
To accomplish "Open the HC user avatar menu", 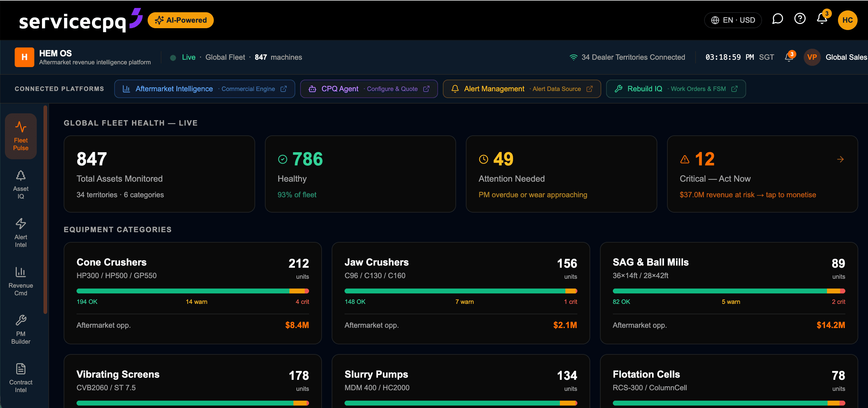I will (847, 20).
